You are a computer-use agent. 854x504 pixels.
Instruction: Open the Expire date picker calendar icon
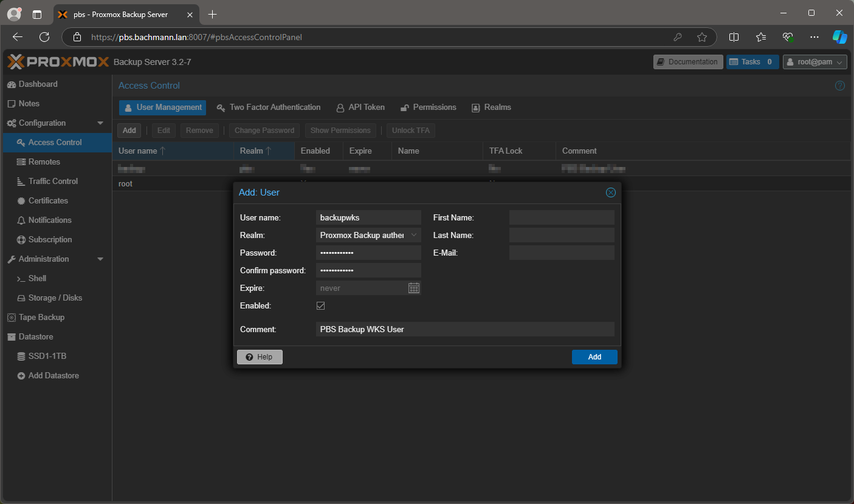coord(414,288)
